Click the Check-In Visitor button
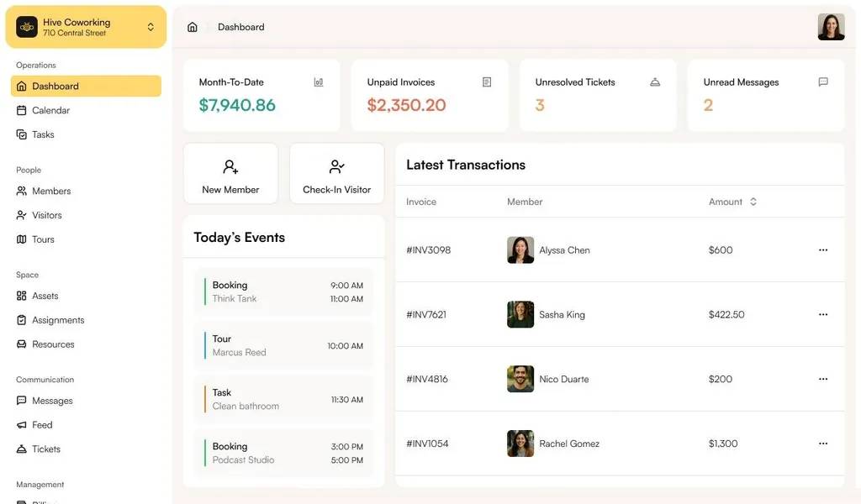 336,173
